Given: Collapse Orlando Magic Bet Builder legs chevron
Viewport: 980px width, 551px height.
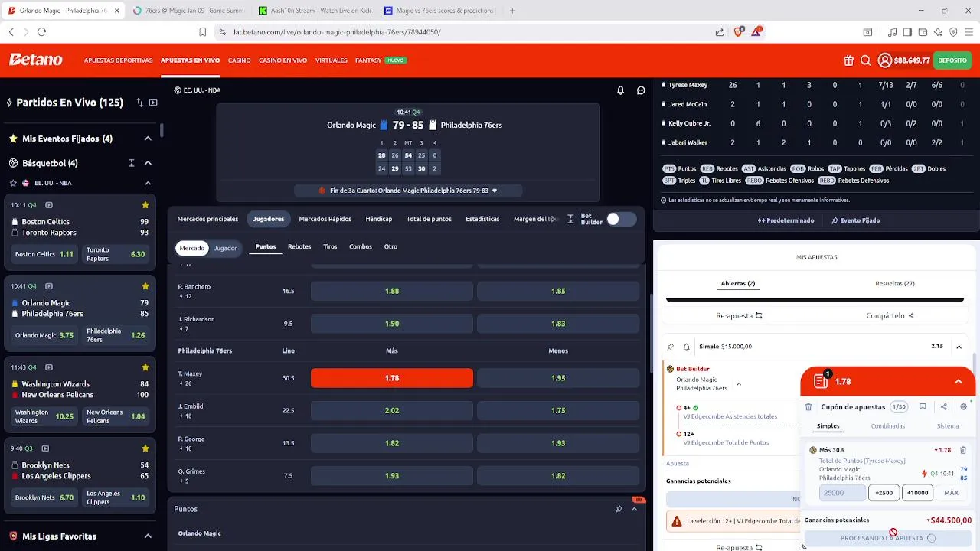Looking at the screenshot, I should tap(739, 384).
